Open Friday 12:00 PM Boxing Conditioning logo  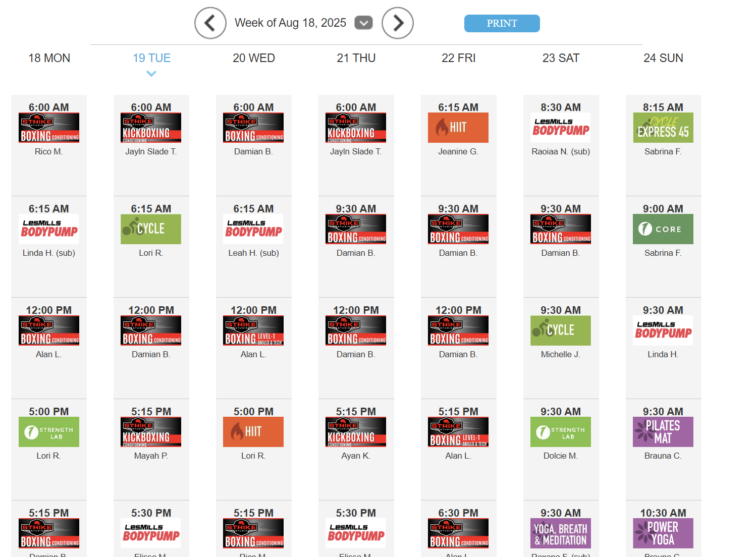click(458, 330)
